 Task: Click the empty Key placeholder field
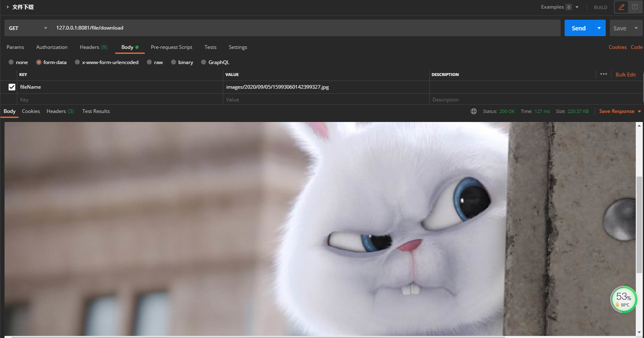tap(120, 100)
